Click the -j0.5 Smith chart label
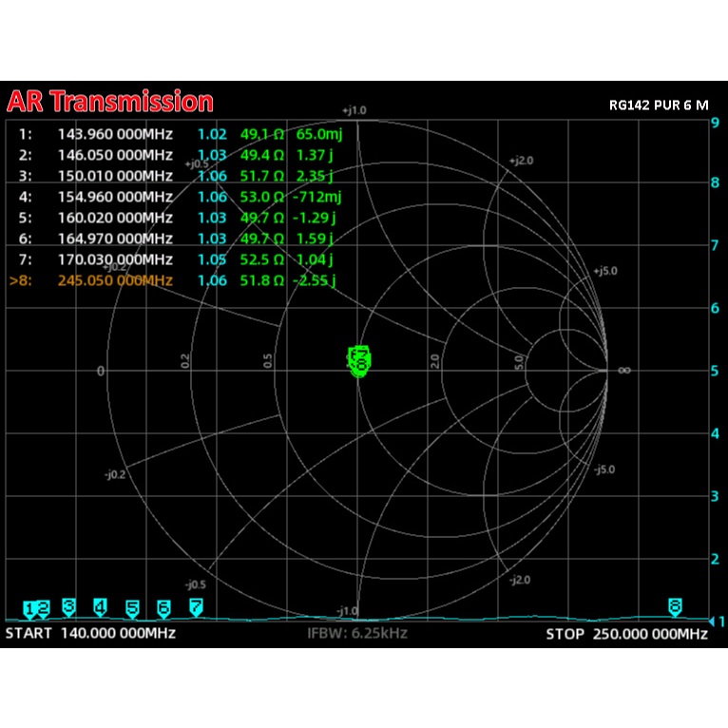The image size is (728, 728). pos(196,584)
